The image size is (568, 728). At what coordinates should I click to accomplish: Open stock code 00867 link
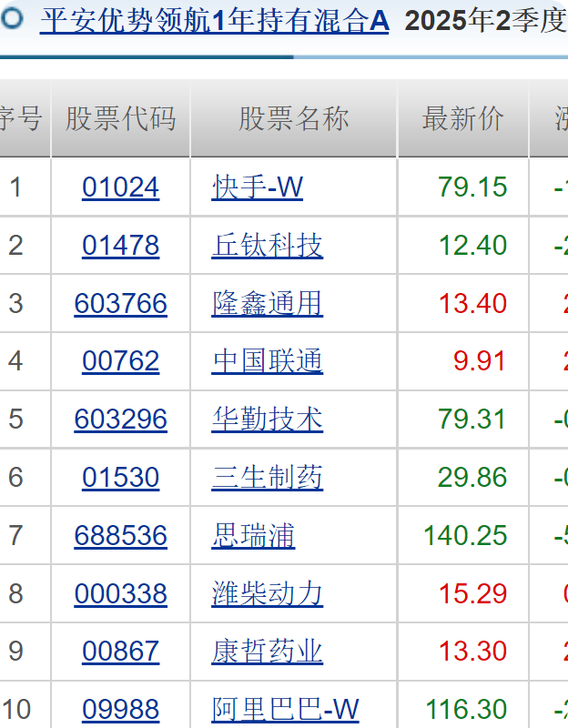[x=121, y=651]
